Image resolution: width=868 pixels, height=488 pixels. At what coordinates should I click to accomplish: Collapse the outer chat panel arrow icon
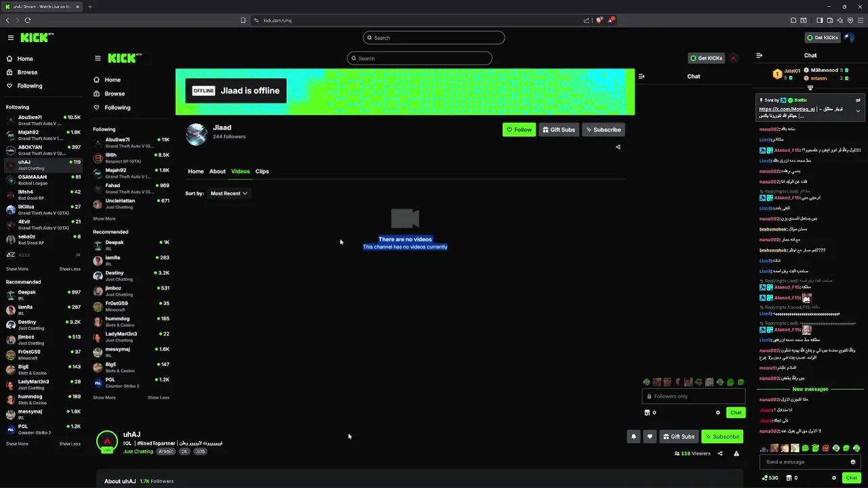pyautogui.click(x=759, y=56)
